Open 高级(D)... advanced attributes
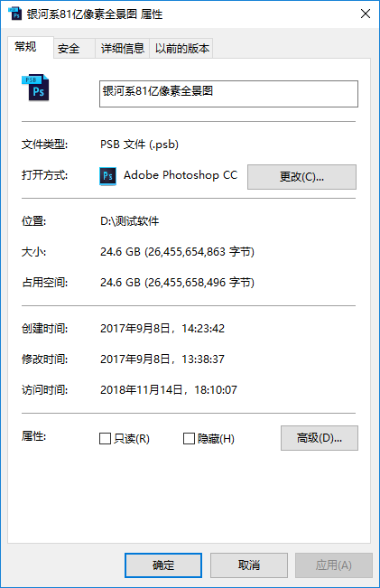This screenshot has height=588, width=380. tap(320, 438)
